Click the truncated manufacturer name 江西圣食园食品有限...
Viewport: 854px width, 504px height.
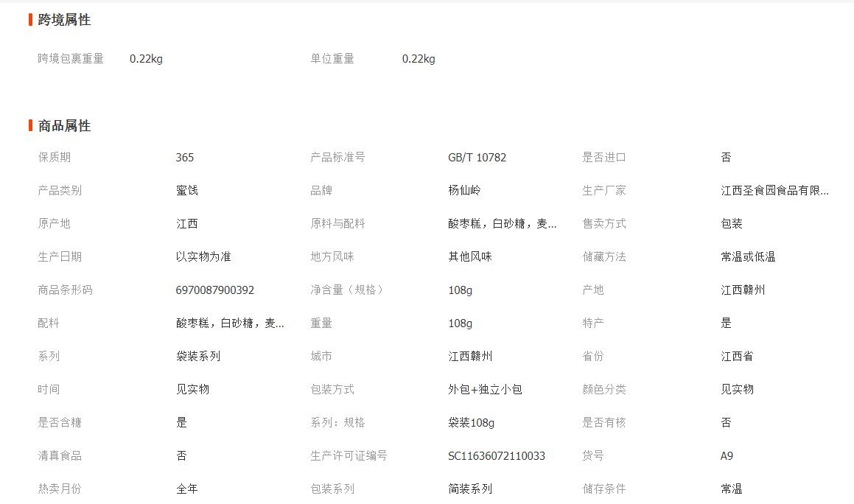[x=774, y=191]
